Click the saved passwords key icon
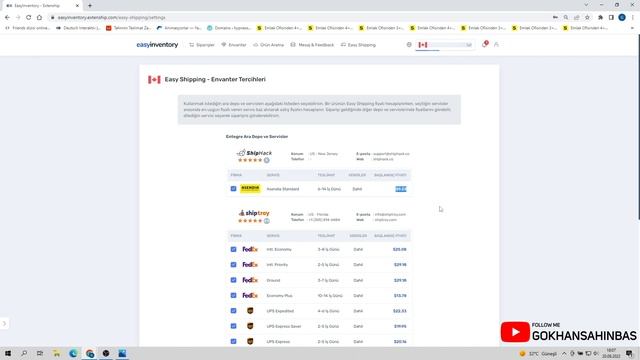Screen dimensions: 640x360 pos(555,18)
